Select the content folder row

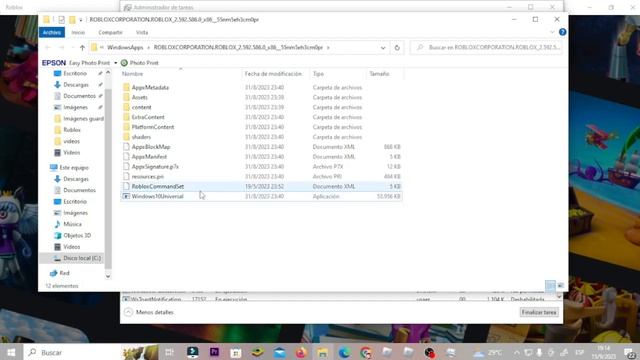coord(261,107)
